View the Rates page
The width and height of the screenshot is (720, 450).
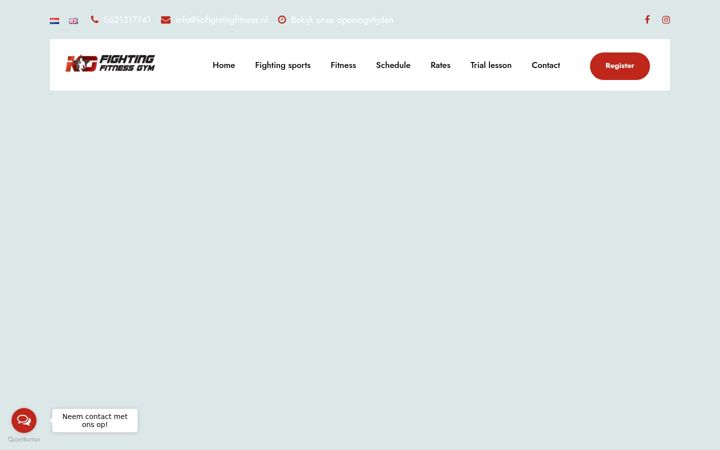click(x=440, y=65)
